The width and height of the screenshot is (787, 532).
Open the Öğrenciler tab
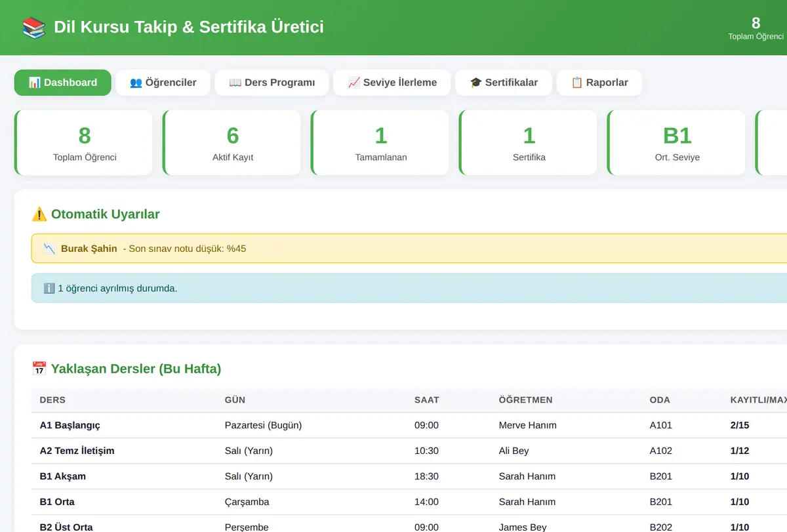(x=163, y=83)
